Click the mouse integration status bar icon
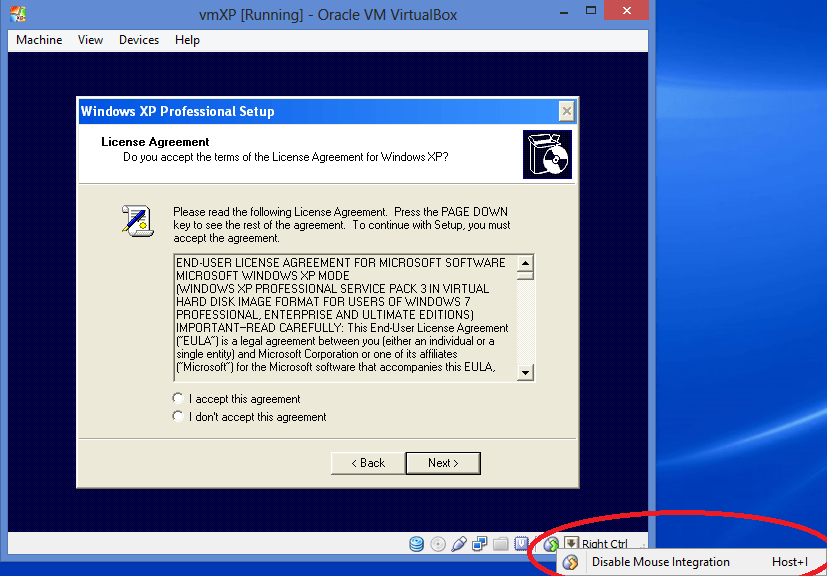 (x=551, y=544)
